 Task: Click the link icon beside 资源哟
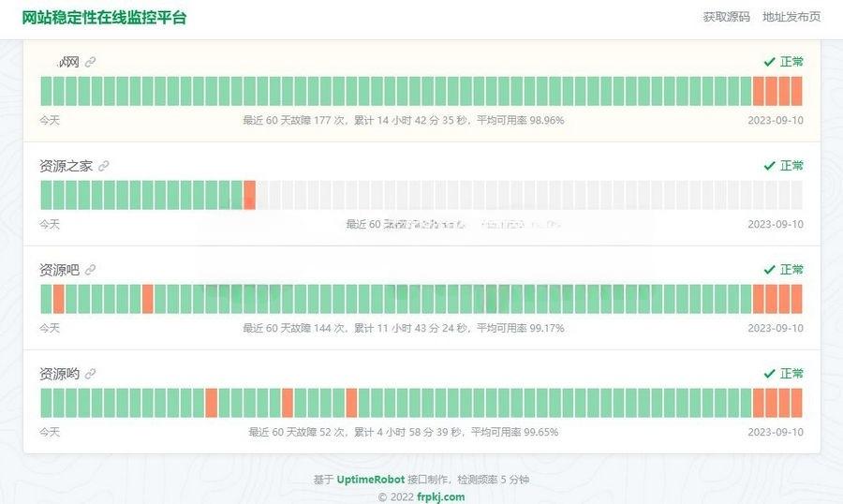[x=91, y=374]
